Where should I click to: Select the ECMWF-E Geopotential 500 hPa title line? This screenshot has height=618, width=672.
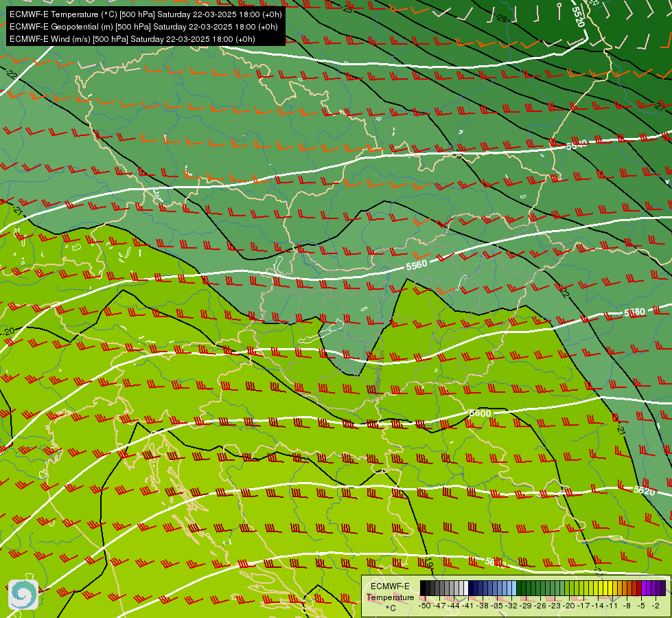pos(143,27)
